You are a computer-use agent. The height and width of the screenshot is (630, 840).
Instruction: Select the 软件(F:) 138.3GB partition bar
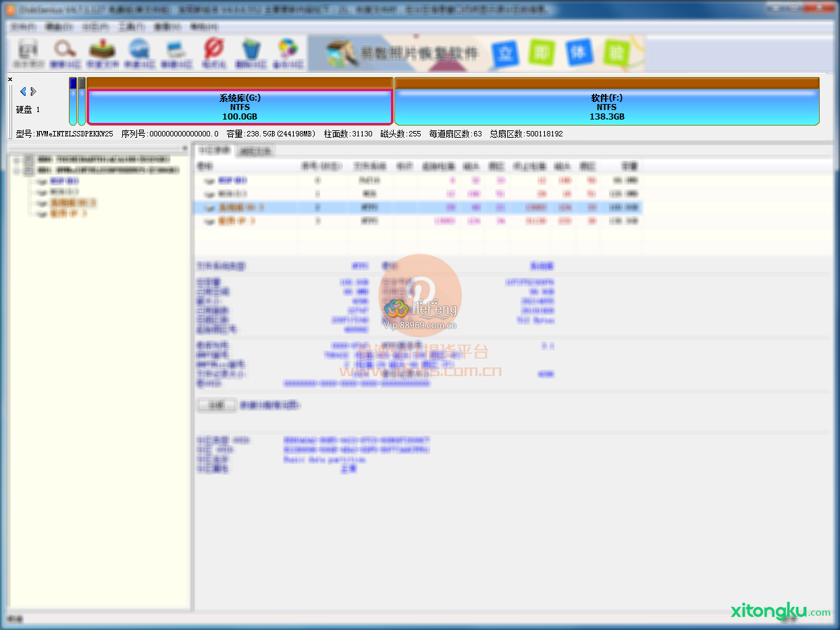click(606, 107)
